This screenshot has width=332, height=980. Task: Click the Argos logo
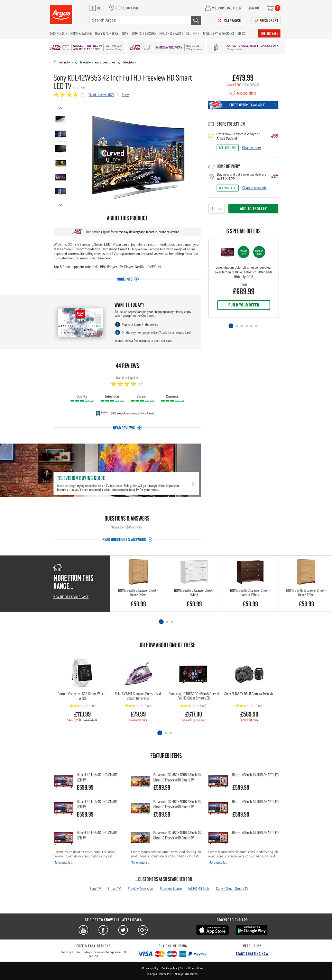click(x=61, y=15)
